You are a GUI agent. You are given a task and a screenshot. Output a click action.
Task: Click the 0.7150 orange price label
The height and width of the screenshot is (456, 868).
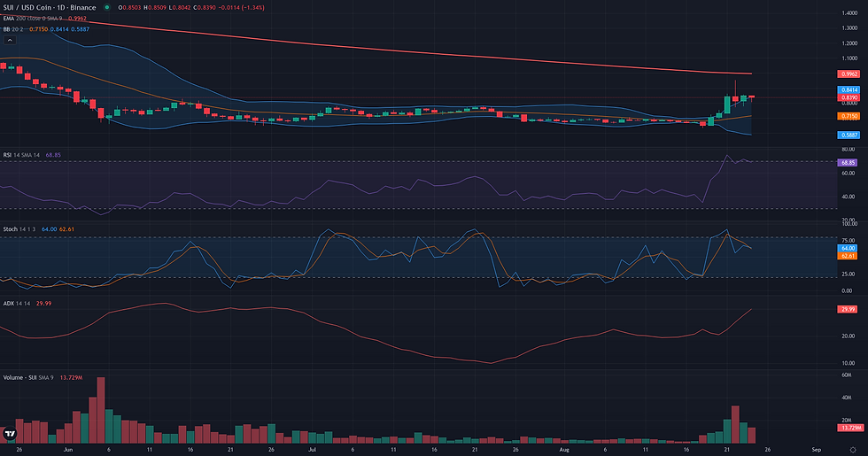[849, 116]
